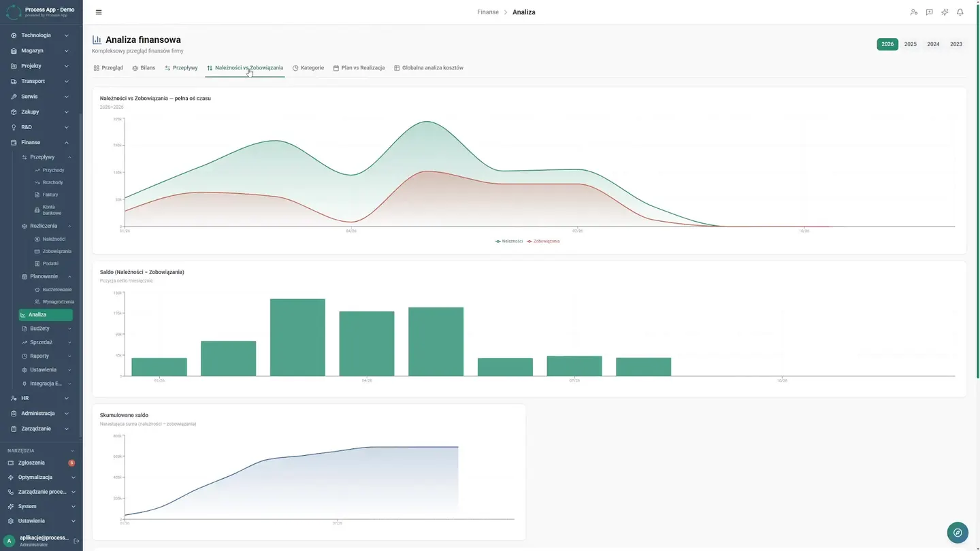The height and width of the screenshot is (551, 980).
Task: Open the Analiza sidebar item
Action: (x=46, y=315)
